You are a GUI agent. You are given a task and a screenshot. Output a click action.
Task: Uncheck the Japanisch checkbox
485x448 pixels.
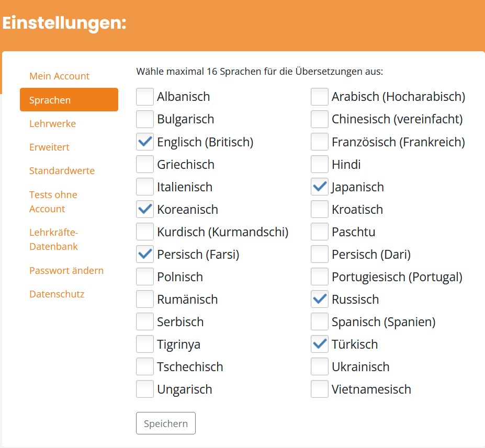pos(320,187)
